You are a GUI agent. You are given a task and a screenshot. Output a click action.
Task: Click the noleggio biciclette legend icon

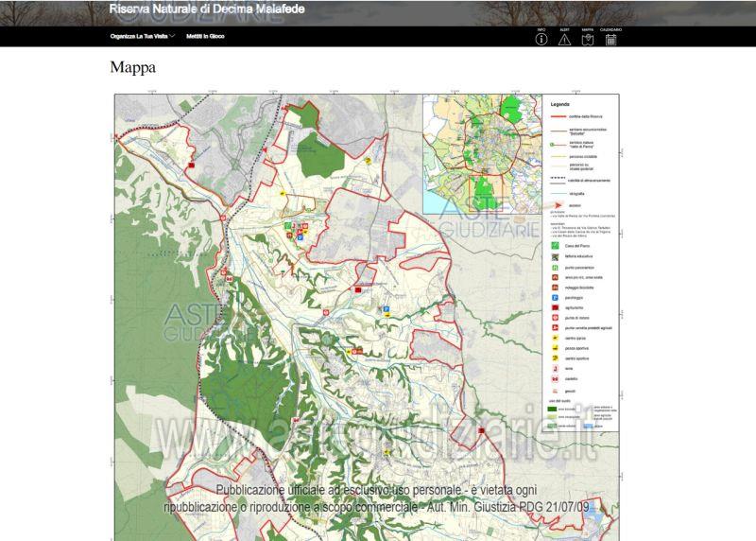(555, 286)
